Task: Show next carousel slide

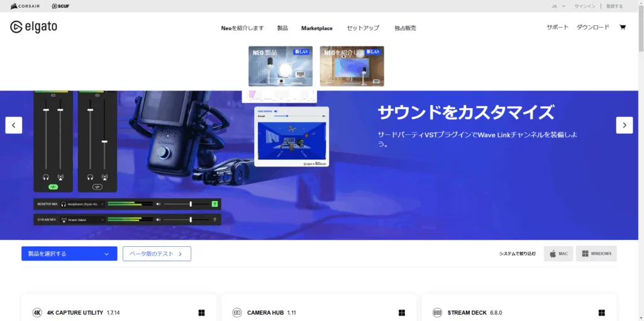Action: coord(625,125)
